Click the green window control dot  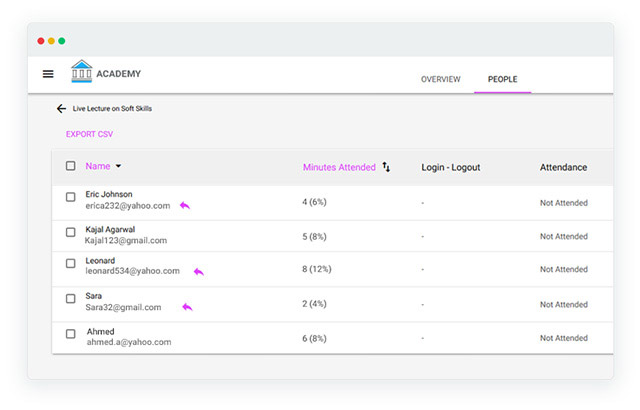point(62,41)
